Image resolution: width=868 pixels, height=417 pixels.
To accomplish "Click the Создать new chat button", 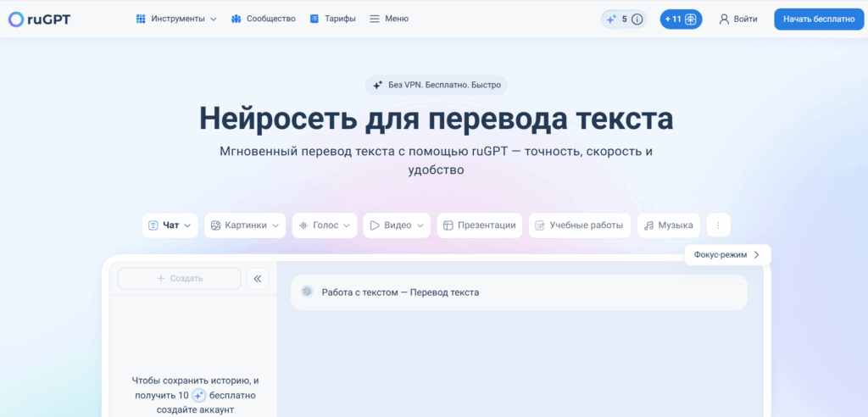I will (x=180, y=279).
